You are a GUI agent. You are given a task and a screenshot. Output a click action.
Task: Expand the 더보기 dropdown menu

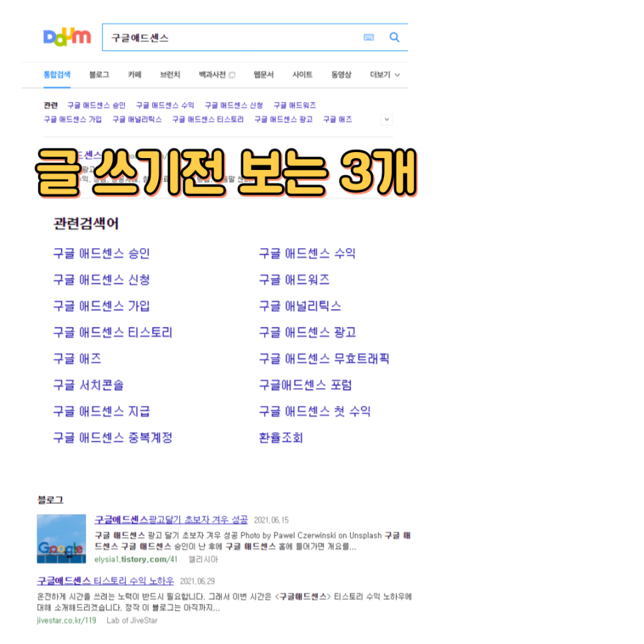click(385, 75)
